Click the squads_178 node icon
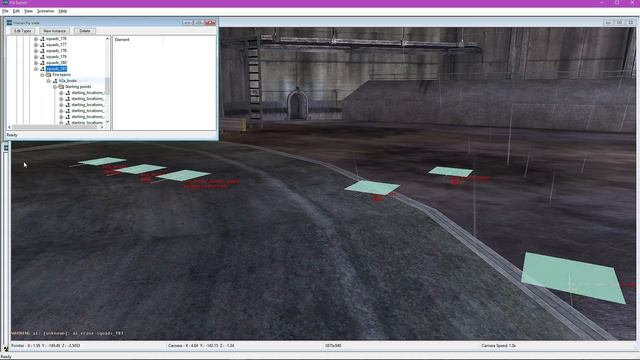Image resolution: width=640 pixels, height=360 pixels. [x=42, y=51]
